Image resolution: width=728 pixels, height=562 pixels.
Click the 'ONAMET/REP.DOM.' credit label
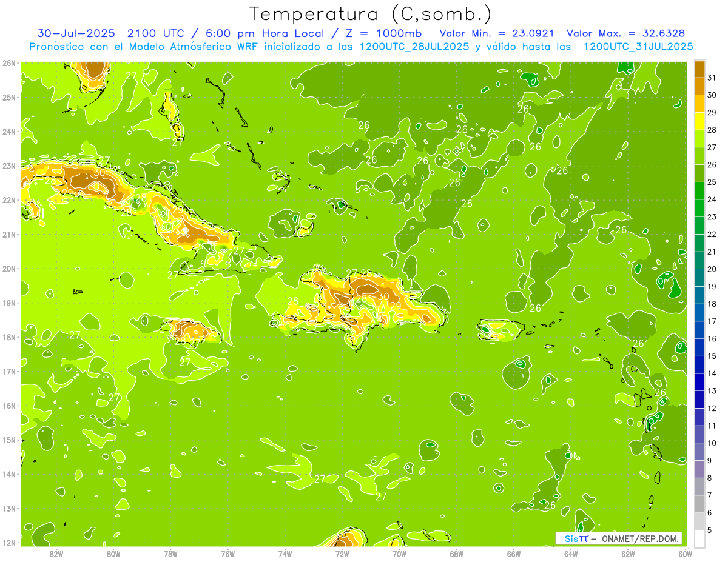pyautogui.click(x=641, y=538)
